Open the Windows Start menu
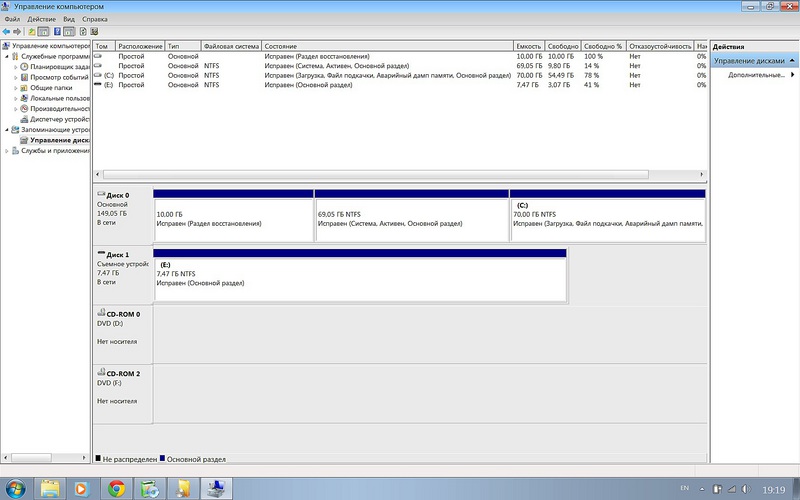 click(x=17, y=488)
